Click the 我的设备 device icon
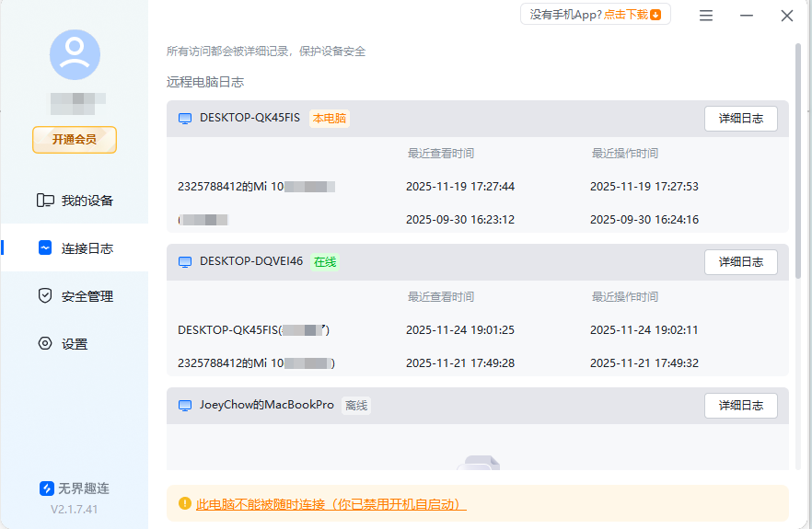Viewport: 812px width, 529px height. pyautogui.click(x=45, y=201)
